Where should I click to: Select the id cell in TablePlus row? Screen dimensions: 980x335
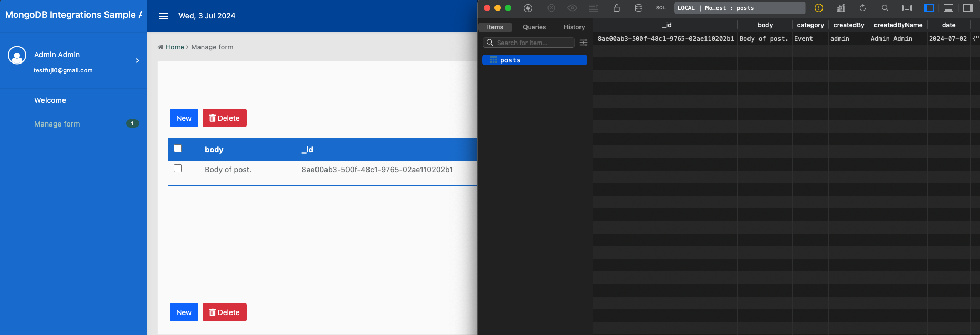click(666, 39)
